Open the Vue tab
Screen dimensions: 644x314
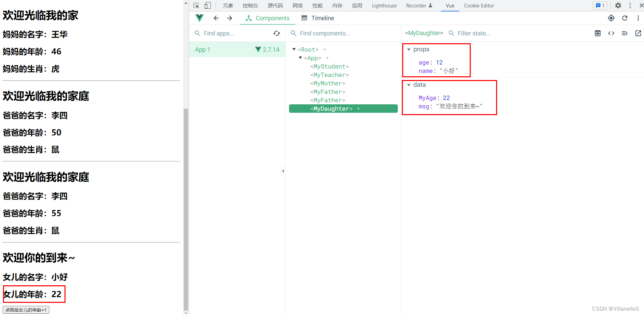click(x=450, y=6)
